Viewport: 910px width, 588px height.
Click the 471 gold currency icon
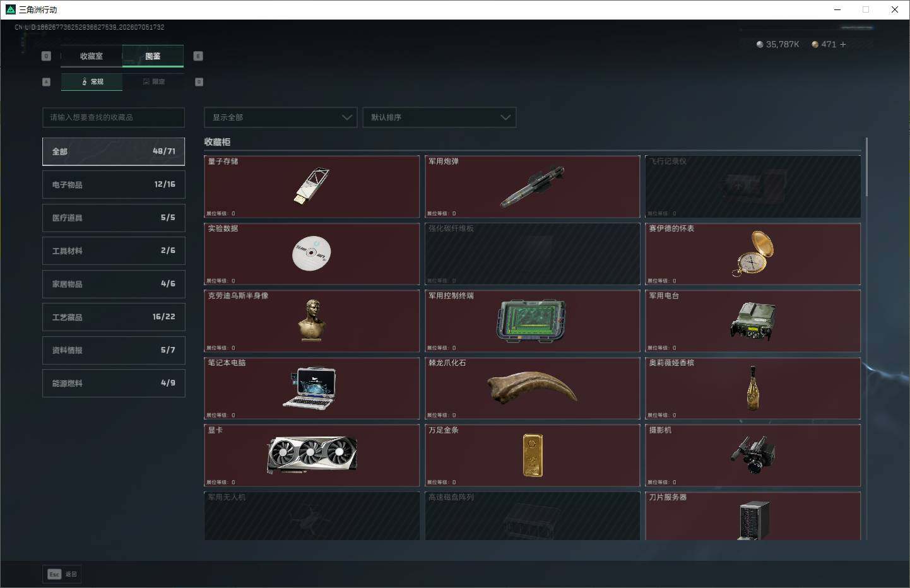815,44
